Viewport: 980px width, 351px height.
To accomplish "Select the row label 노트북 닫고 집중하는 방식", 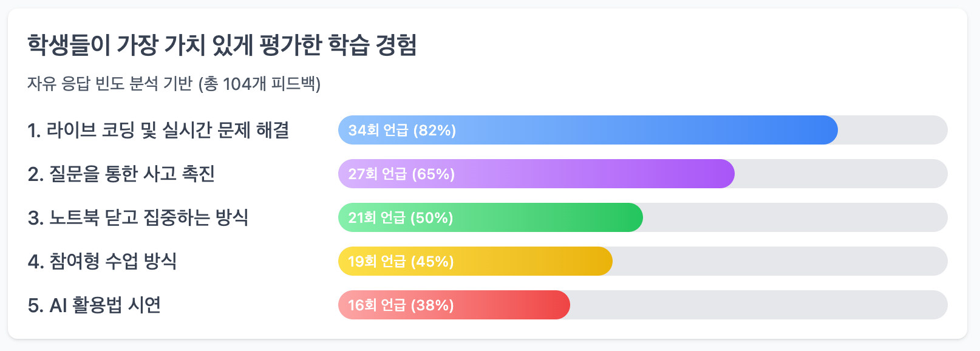I will [x=138, y=217].
